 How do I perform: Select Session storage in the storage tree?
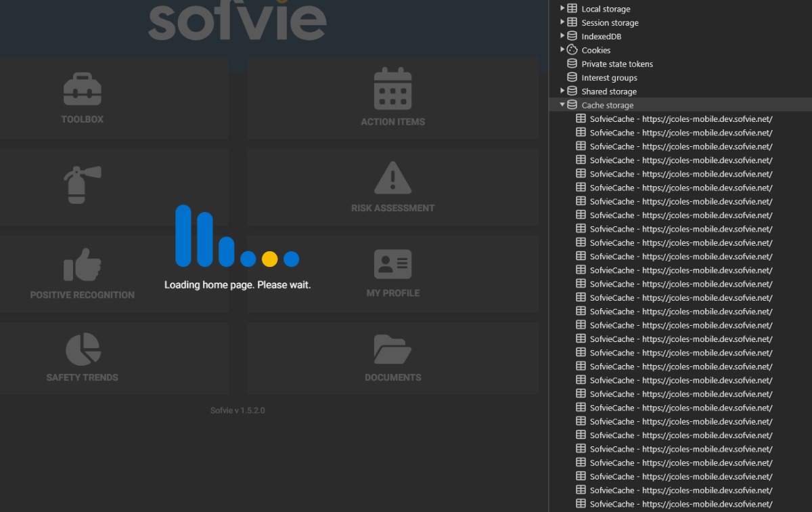[x=610, y=22]
